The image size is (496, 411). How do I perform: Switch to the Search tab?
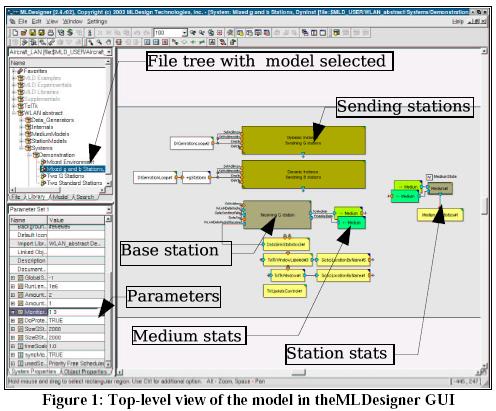tap(85, 197)
